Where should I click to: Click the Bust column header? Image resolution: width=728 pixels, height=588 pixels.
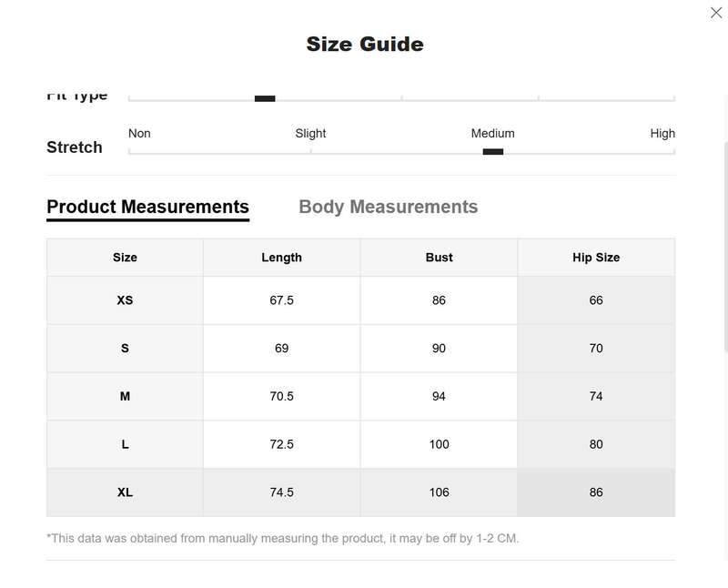pyautogui.click(x=439, y=258)
